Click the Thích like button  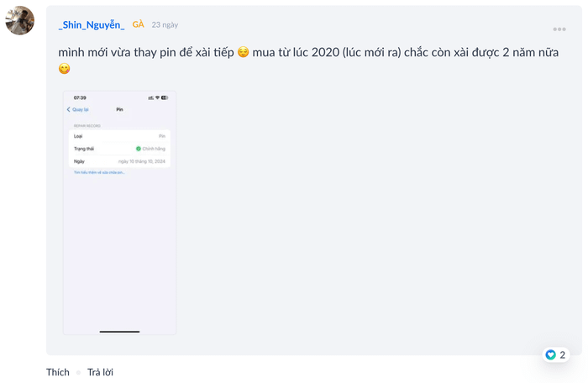point(58,372)
